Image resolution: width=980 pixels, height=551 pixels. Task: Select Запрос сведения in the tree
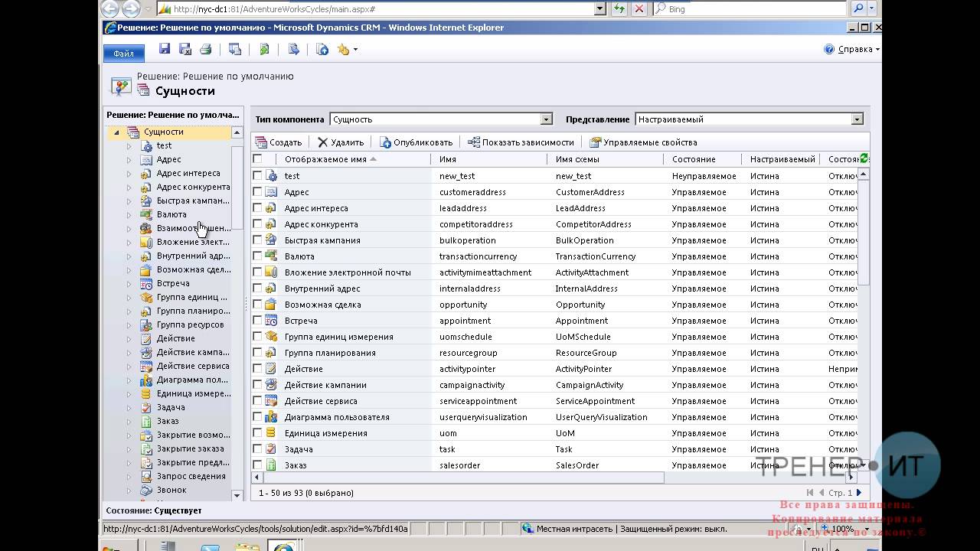pos(191,476)
